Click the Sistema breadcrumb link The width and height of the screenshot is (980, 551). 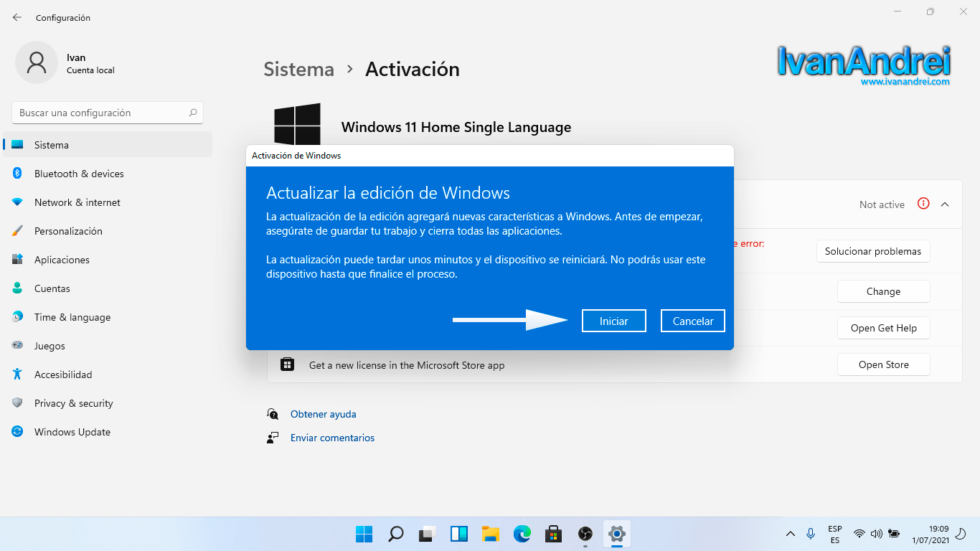298,69
